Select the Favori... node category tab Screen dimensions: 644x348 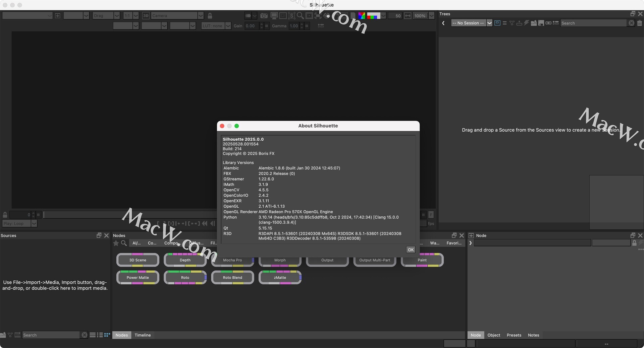pos(454,243)
